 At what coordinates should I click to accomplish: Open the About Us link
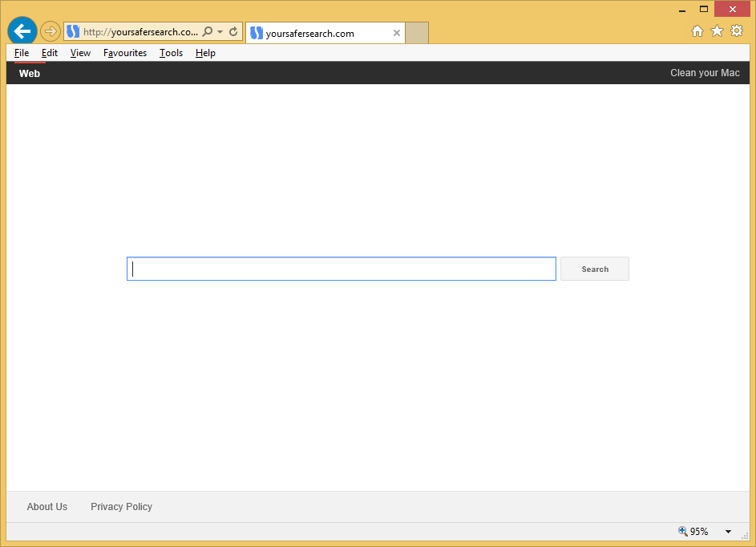[47, 507]
